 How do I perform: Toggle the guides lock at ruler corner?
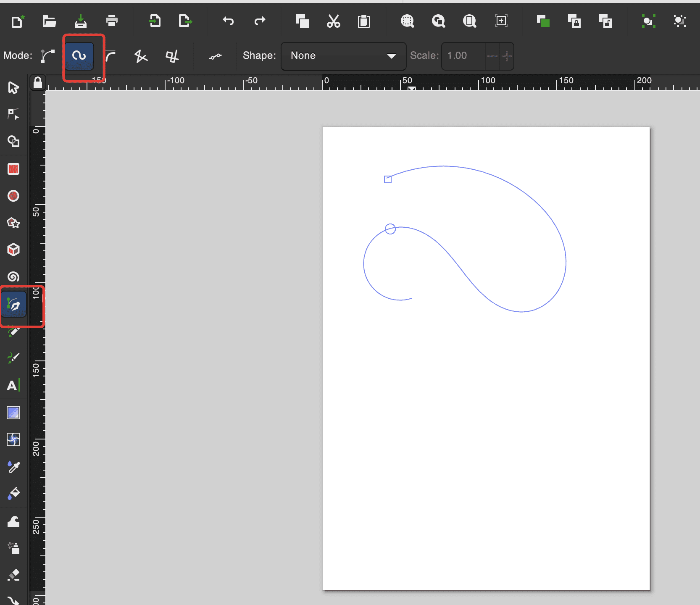pyautogui.click(x=38, y=82)
